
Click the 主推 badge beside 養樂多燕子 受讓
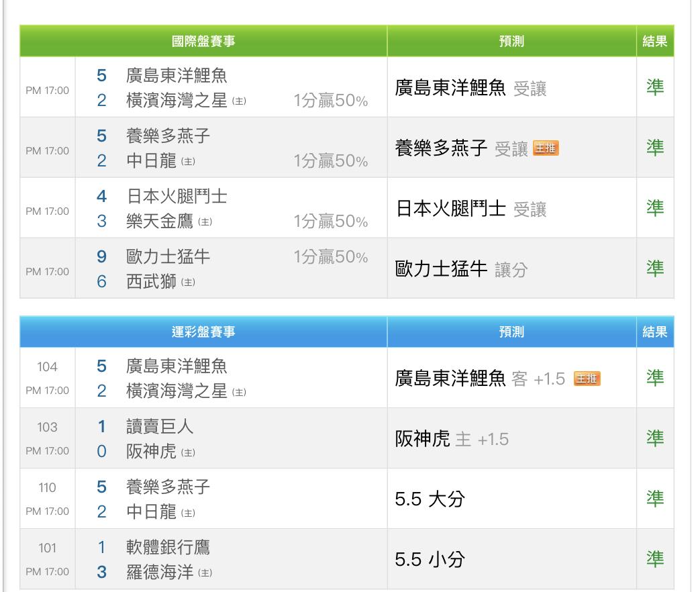546,148
